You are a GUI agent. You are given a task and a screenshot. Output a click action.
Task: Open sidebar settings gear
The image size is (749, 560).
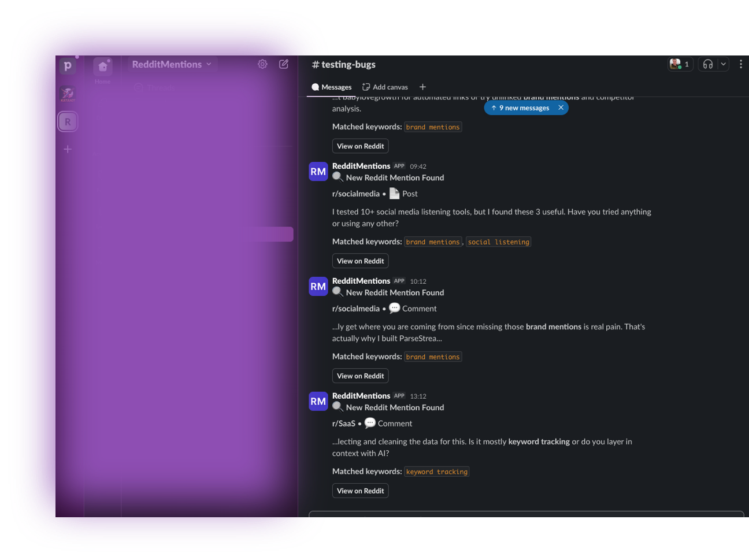point(262,64)
